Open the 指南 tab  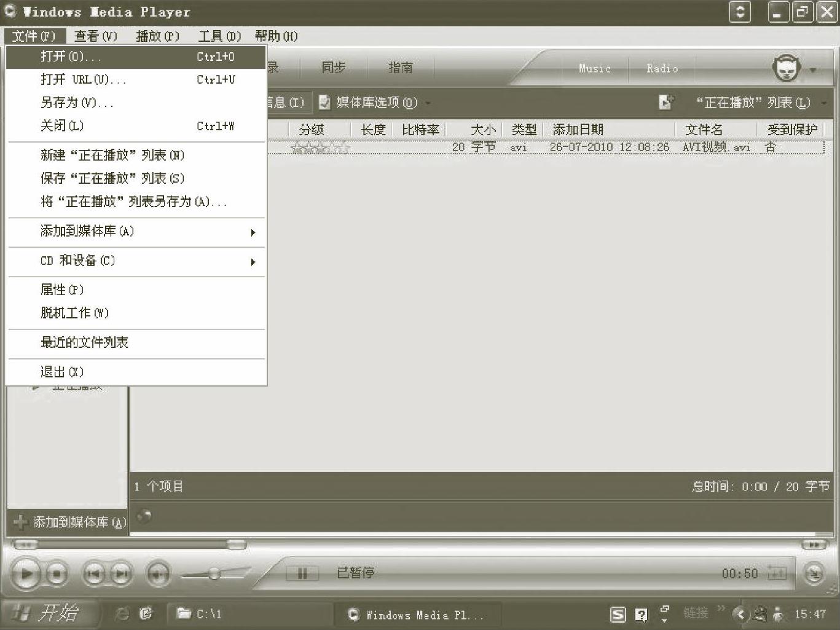pos(401,68)
